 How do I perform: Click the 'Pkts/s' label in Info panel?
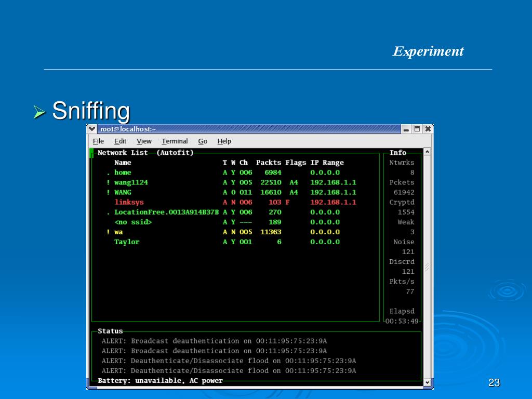402,282
